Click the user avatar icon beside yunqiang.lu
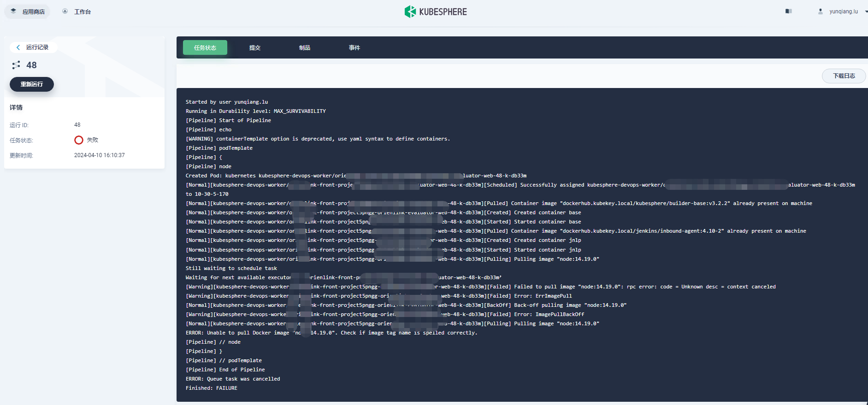Screen dimensions: 868x405 pyautogui.click(x=821, y=12)
